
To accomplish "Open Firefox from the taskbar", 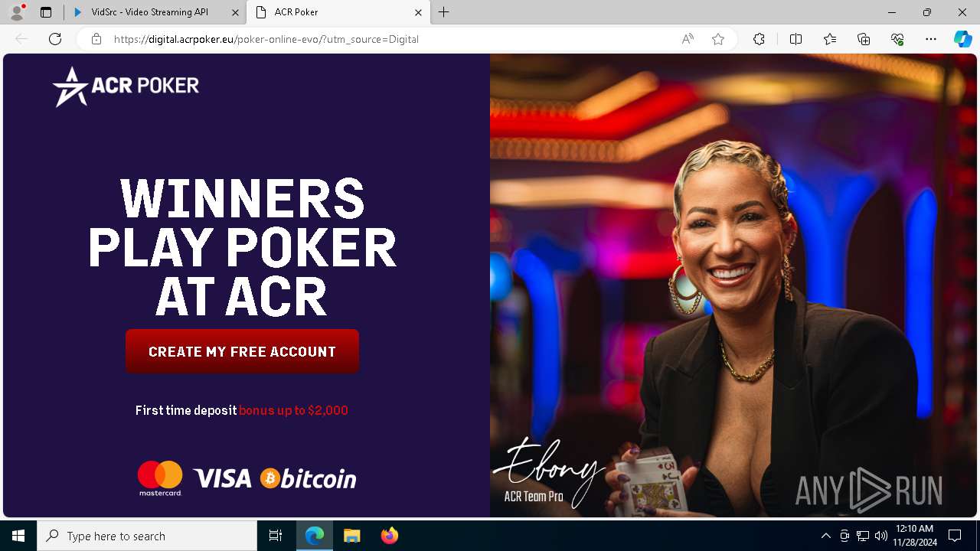I will pyautogui.click(x=390, y=536).
